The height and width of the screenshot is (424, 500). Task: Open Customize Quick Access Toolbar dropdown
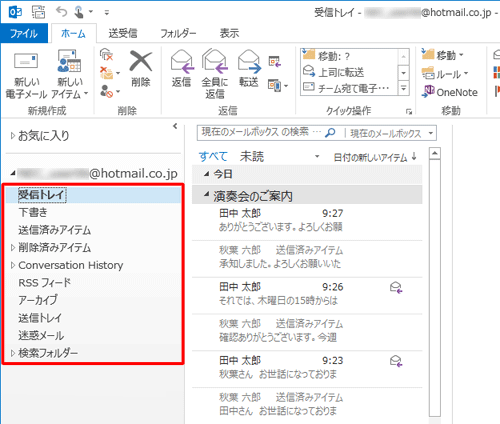coord(107,13)
